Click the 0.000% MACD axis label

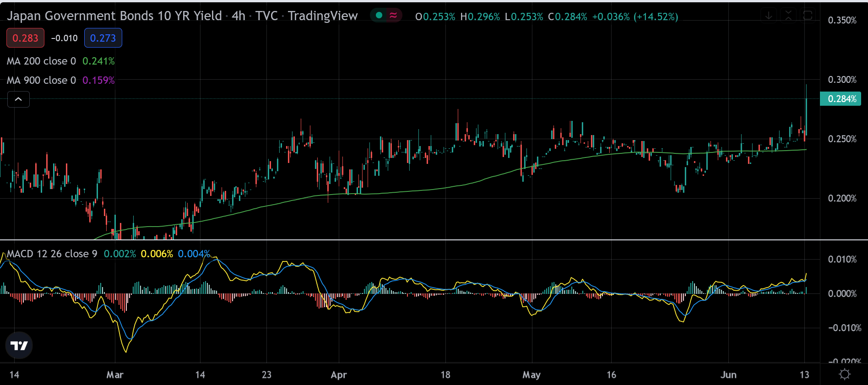pos(842,293)
